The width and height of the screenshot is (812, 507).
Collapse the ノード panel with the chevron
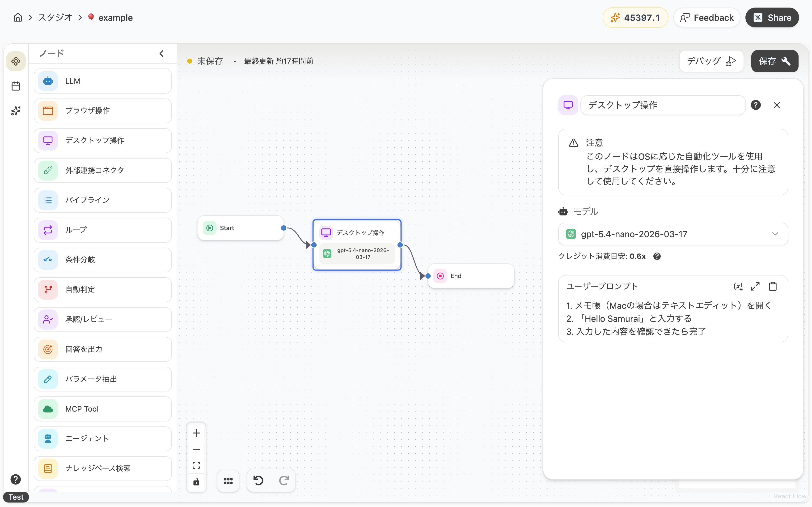coord(161,54)
